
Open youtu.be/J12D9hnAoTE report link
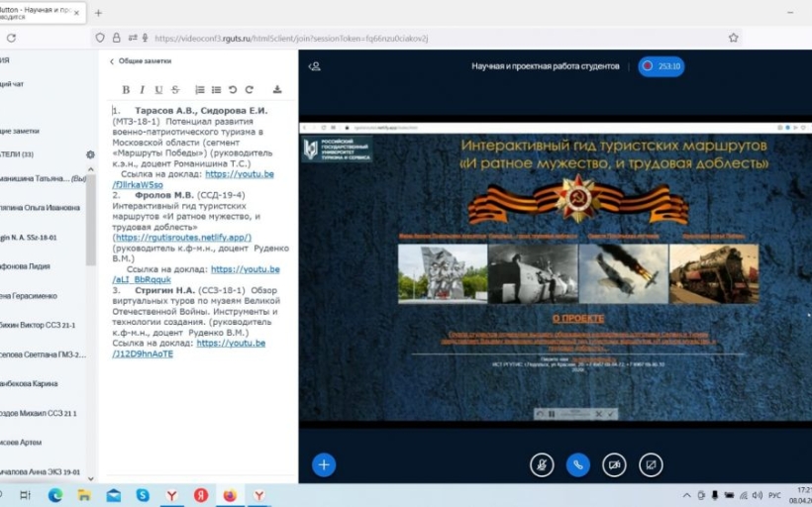pyautogui.click(x=188, y=349)
